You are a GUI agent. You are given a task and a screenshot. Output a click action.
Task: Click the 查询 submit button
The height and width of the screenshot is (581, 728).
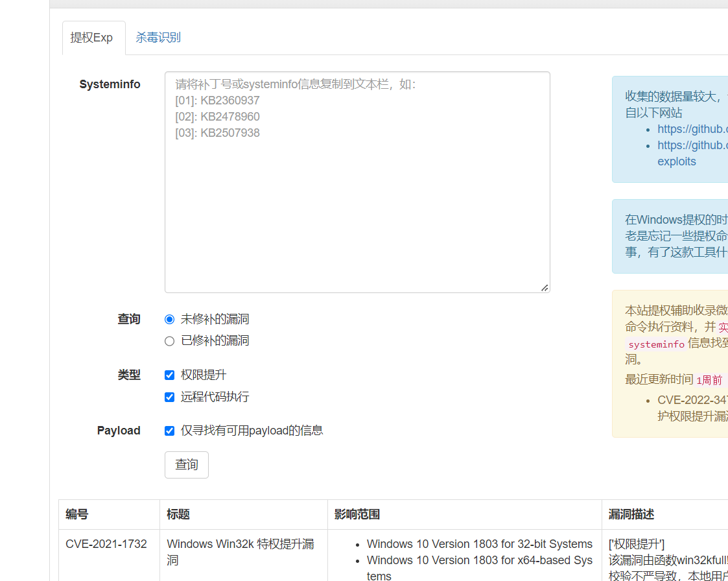click(x=187, y=464)
